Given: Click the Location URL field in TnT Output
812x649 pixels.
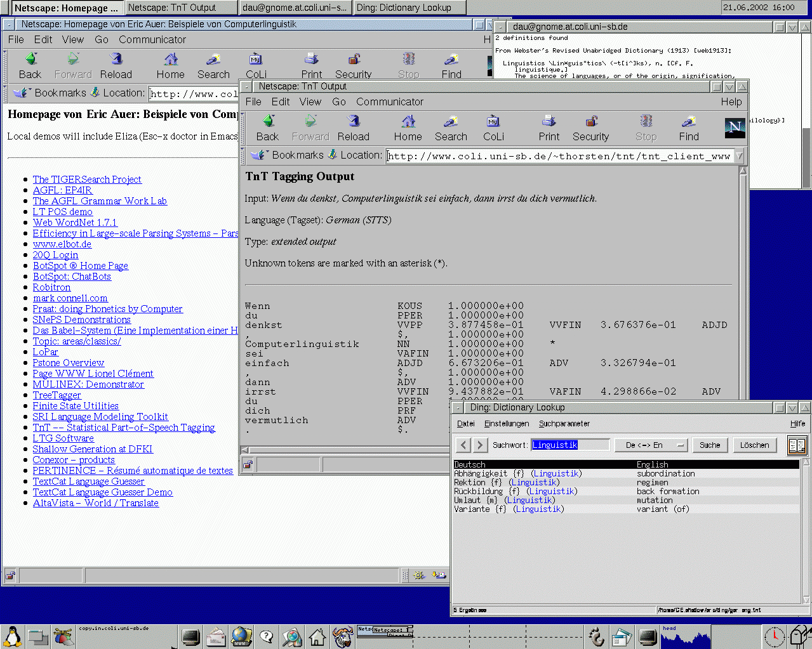Looking at the screenshot, I should pos(560,155).
